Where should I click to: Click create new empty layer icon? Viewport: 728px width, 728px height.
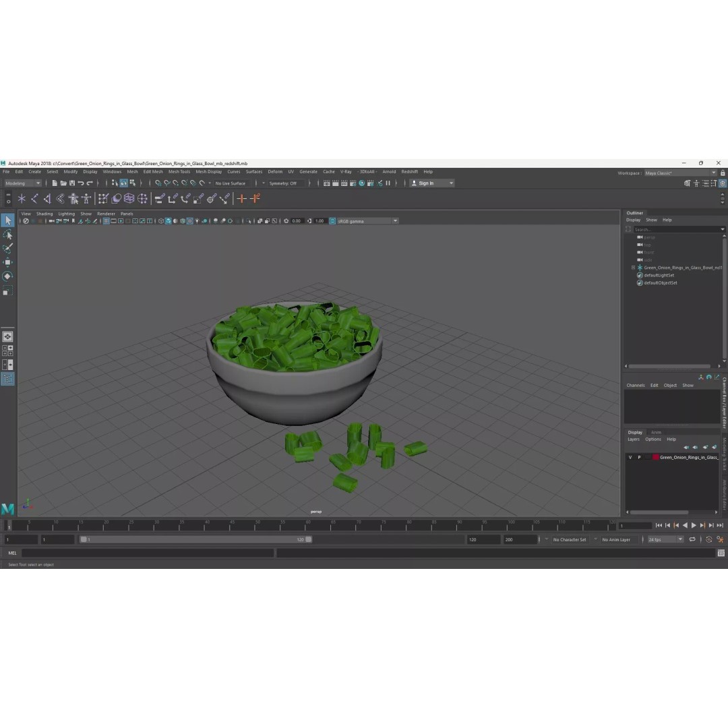click(x=705, y=447)
